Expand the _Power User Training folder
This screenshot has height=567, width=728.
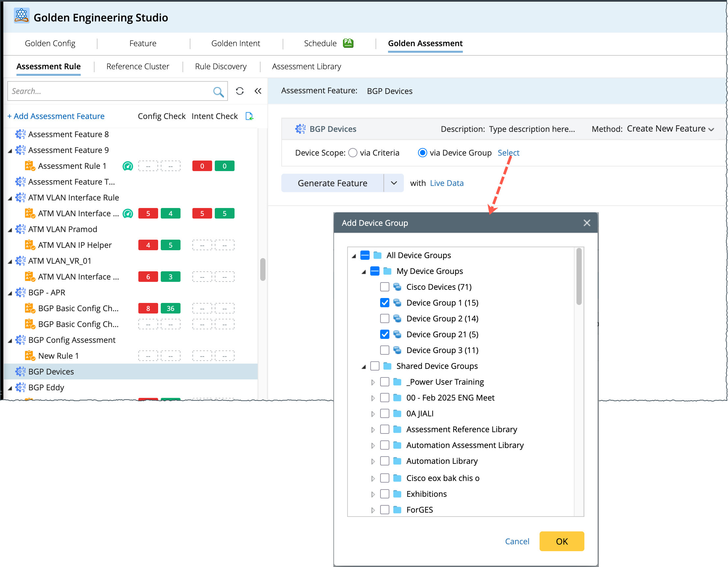coord(373,382)
